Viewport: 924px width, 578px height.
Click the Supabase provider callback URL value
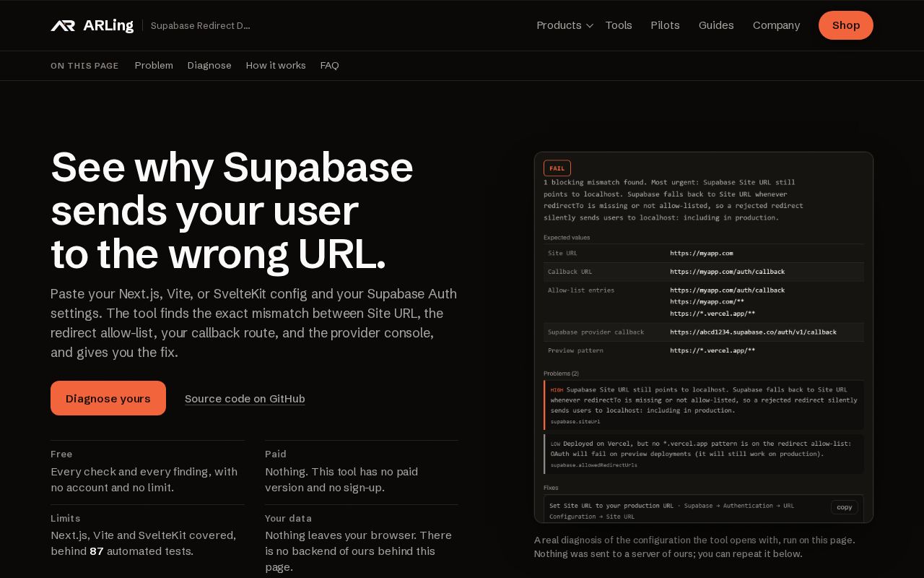(753, 332)
